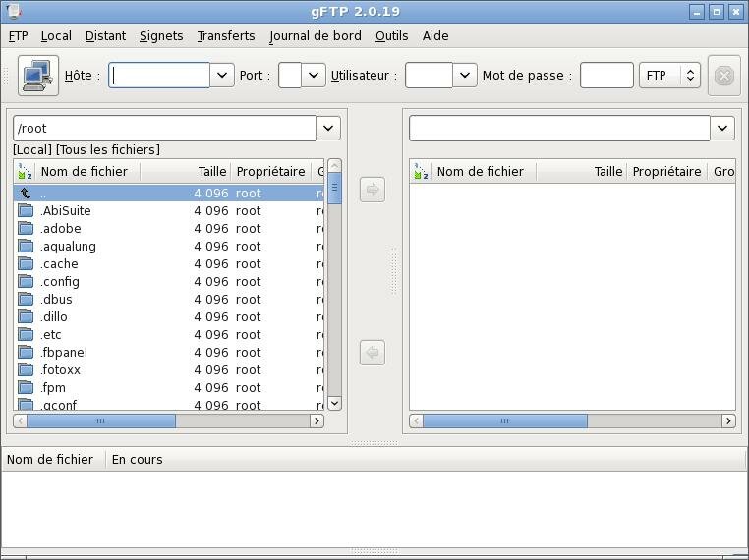This screenshot has height=560, width=749.
Task: Click the local horizontal scrollbar thumb
Action: pos(101,421)
